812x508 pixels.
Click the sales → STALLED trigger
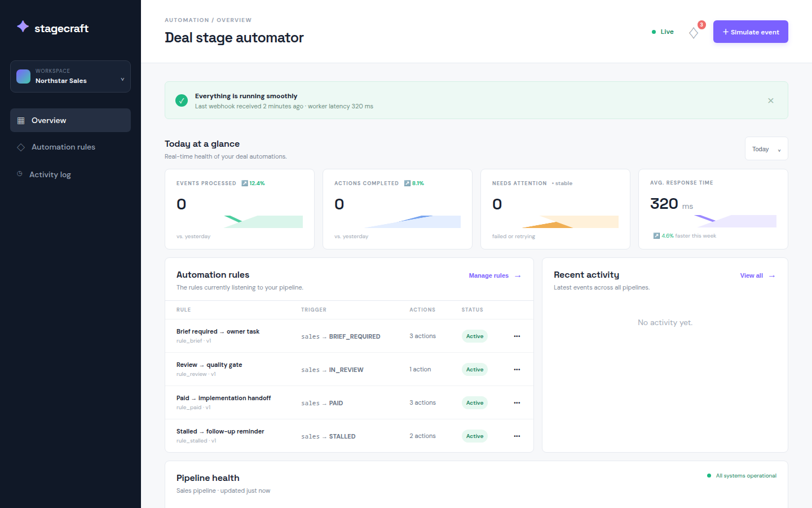(x=328, y=436)
